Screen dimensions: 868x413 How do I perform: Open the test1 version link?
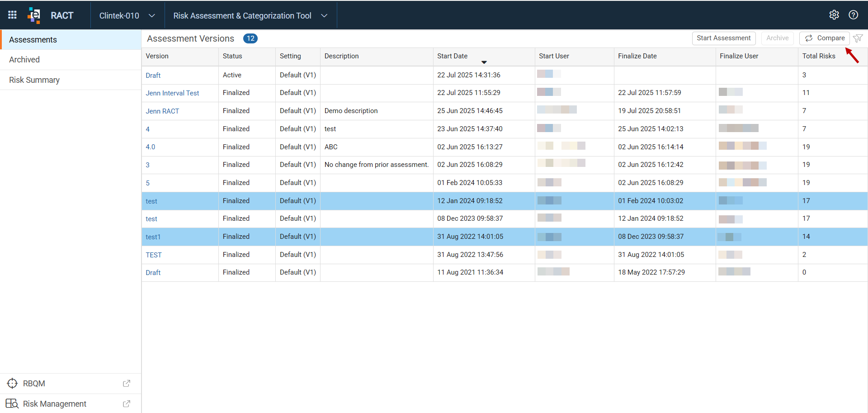[153, 237]
